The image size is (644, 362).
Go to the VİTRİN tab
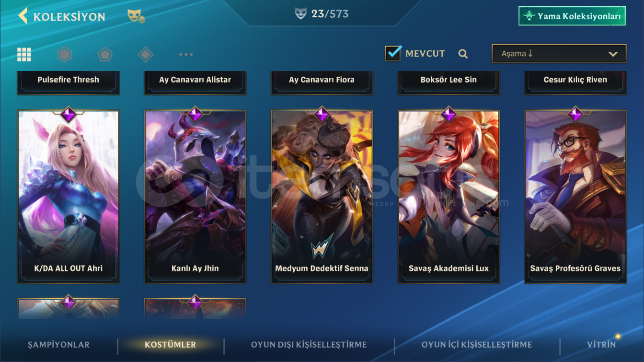click(601, 345)
